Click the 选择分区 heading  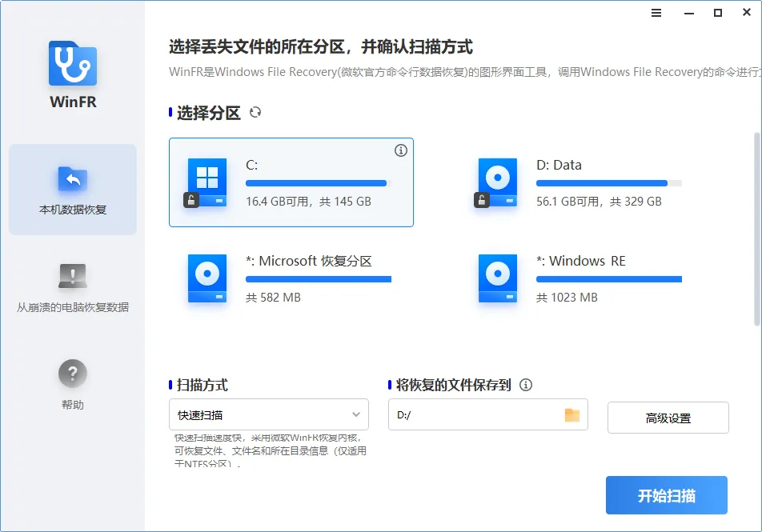208,113
